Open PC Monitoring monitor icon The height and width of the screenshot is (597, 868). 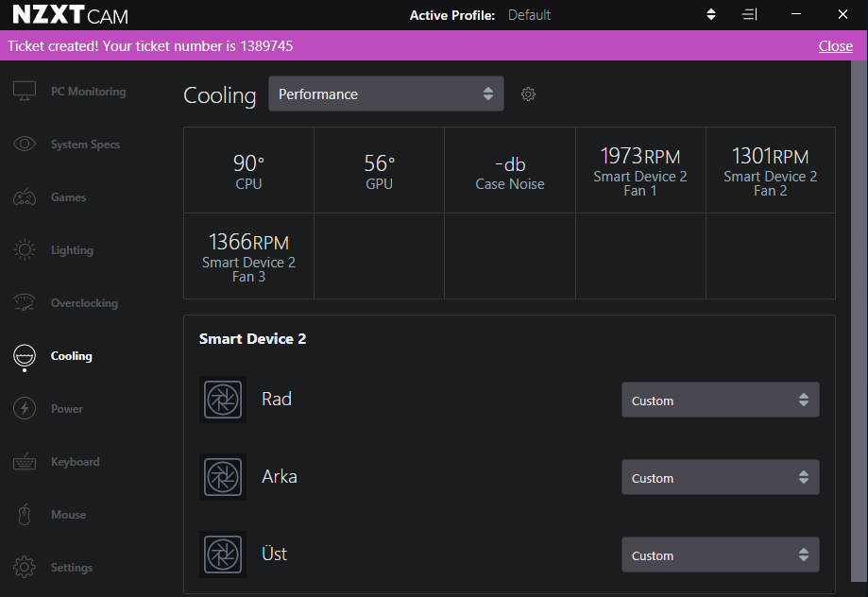coord(25,92)
